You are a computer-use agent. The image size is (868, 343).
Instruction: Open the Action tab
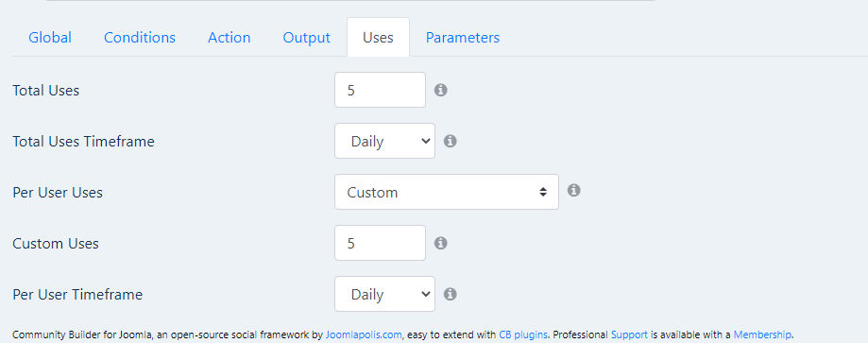230,37
